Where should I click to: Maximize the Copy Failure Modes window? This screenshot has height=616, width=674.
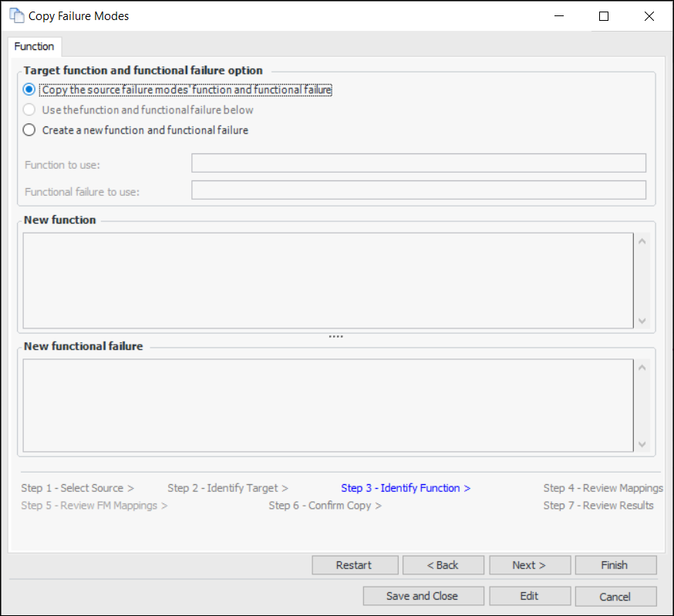[x=604, y=16]
